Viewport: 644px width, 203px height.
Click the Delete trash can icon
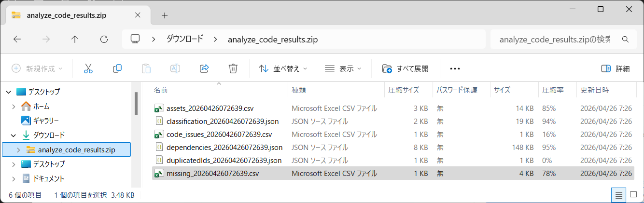[233, 68]
